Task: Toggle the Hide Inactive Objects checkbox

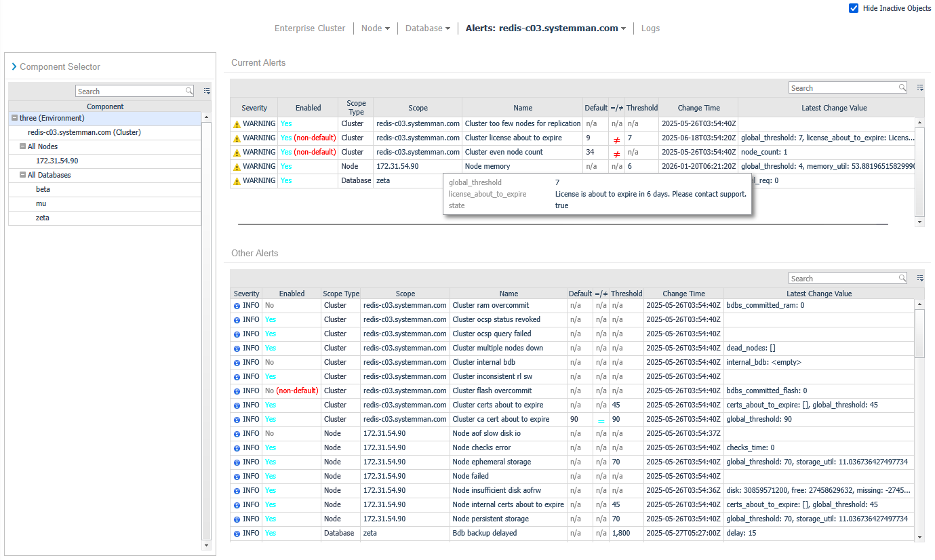Action: tap(854, 8)
